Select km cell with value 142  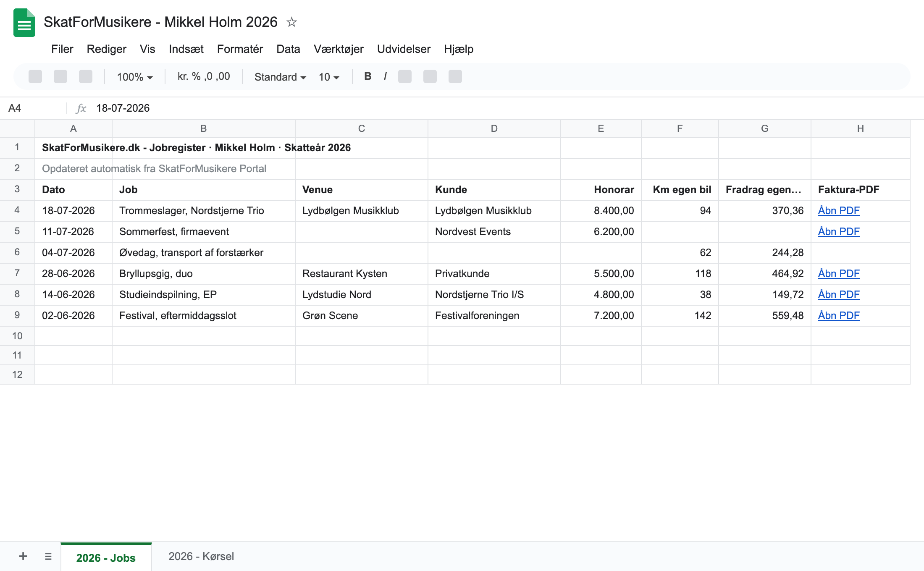click(680, 316)
